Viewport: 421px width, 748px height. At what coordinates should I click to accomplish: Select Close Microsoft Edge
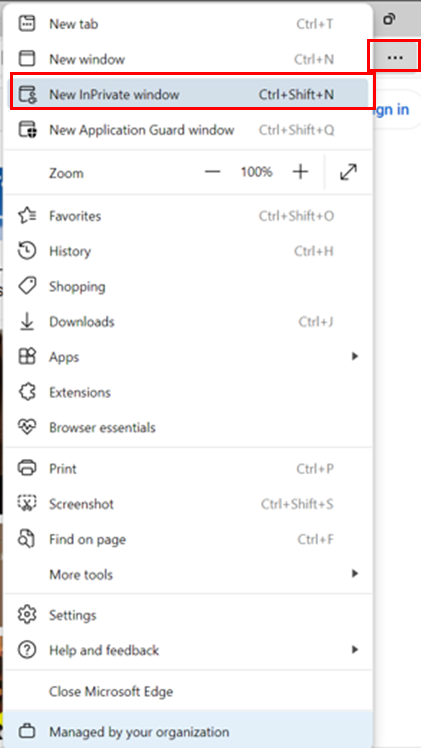[x=188, y=691]
